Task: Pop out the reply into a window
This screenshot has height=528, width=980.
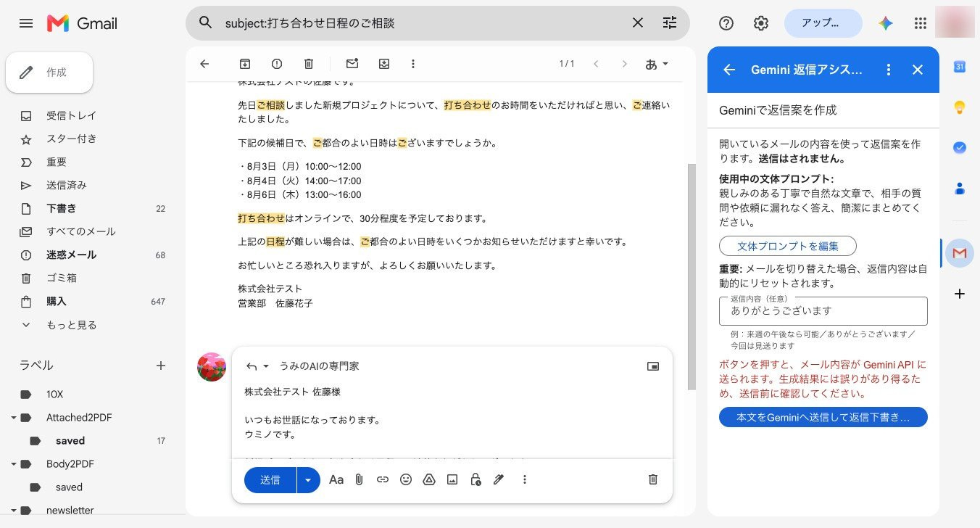Action: 653,366
